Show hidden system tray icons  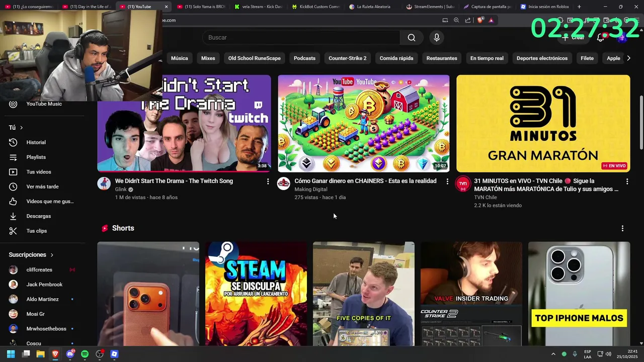553,354
